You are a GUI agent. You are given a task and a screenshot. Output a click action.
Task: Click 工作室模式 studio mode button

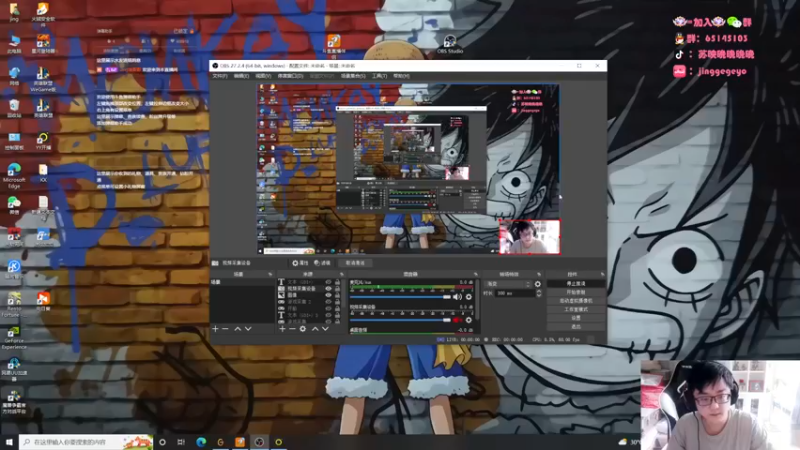(576, 309)
